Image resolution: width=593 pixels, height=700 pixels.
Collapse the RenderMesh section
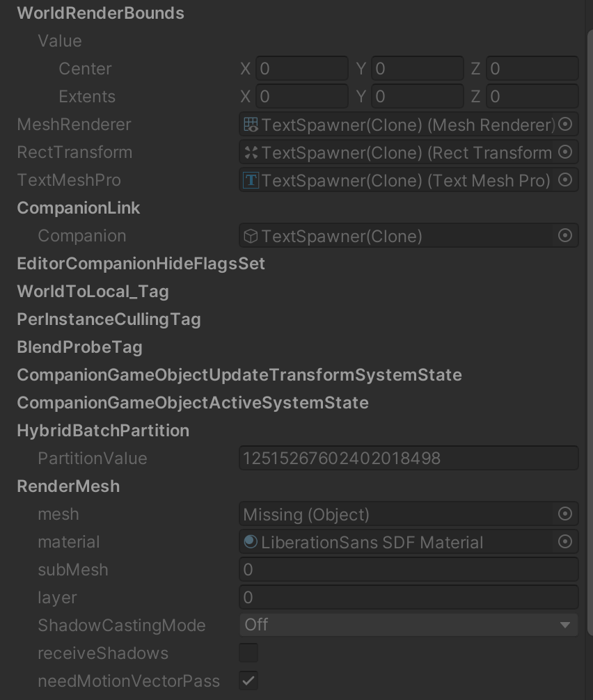68,486
